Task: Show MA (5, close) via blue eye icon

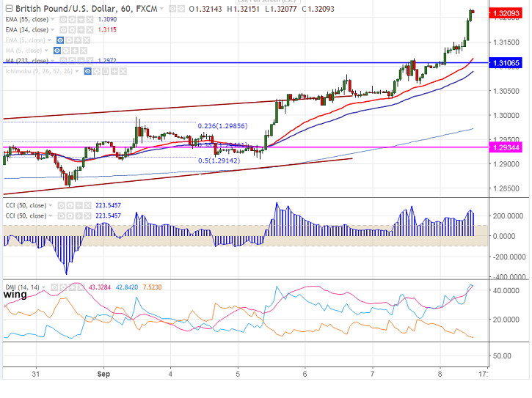Action: coord(57,51)
